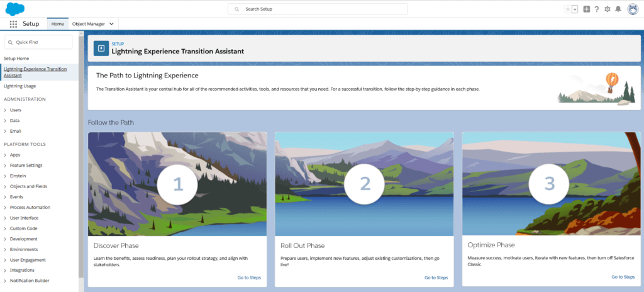Click the Follow the Path heading
644x292 pixels.
(x=111, y=123)
